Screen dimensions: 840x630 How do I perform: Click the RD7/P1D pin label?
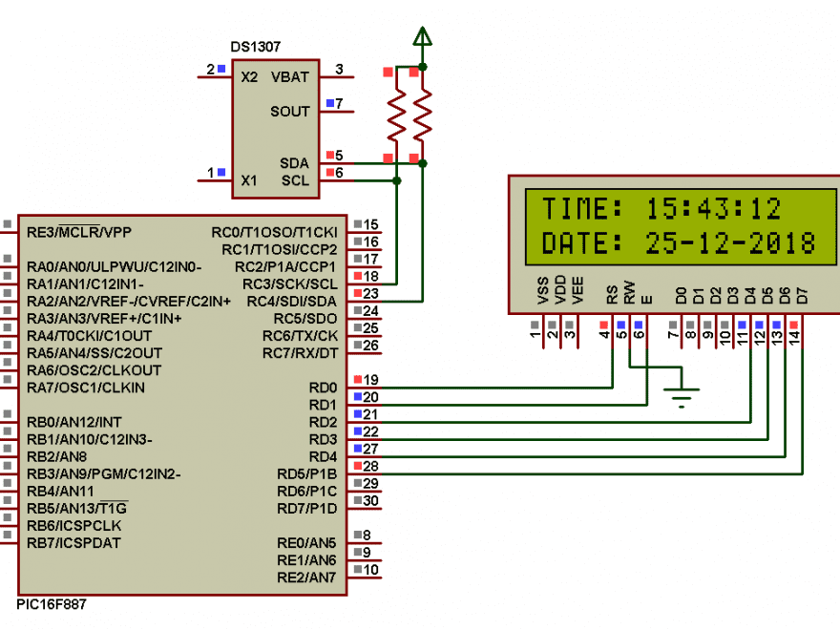point(307,509)
